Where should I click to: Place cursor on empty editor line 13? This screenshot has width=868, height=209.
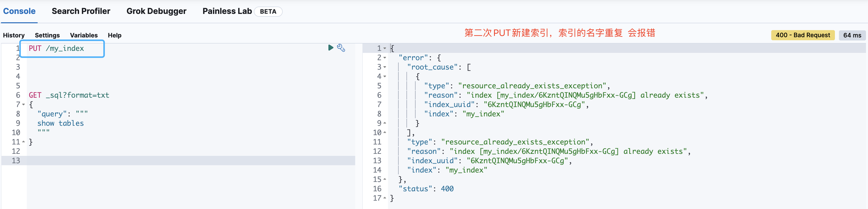pyautogui.click(x=191, y=161)
